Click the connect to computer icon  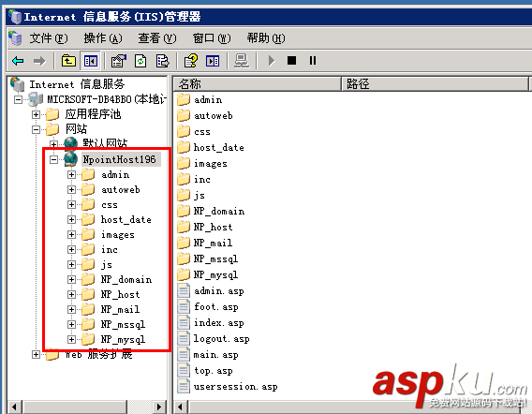coord(242,61)
